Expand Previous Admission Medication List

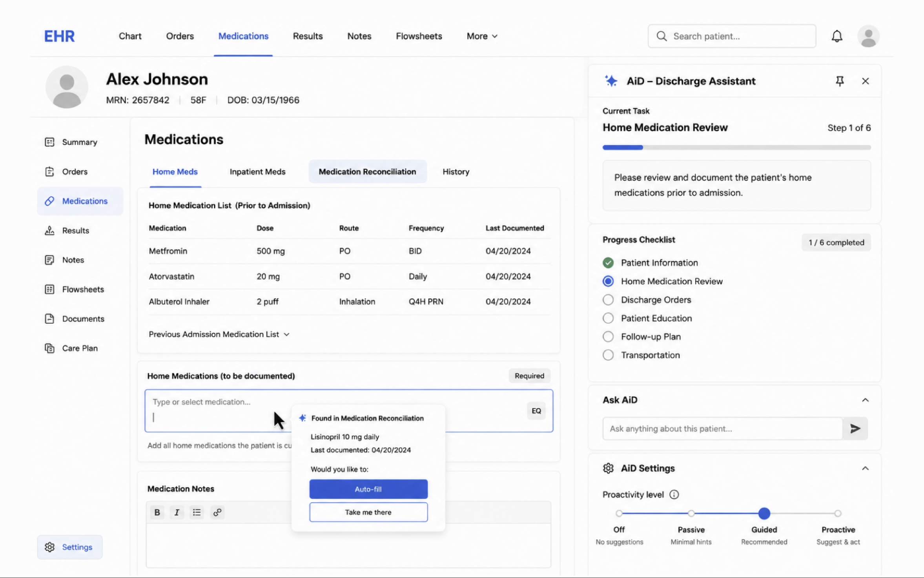(219, 334)
